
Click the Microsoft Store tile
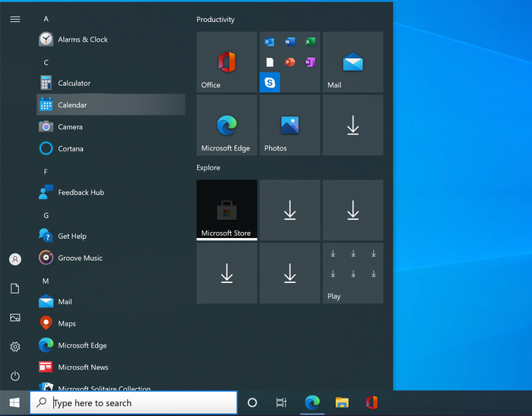point(226,210)
